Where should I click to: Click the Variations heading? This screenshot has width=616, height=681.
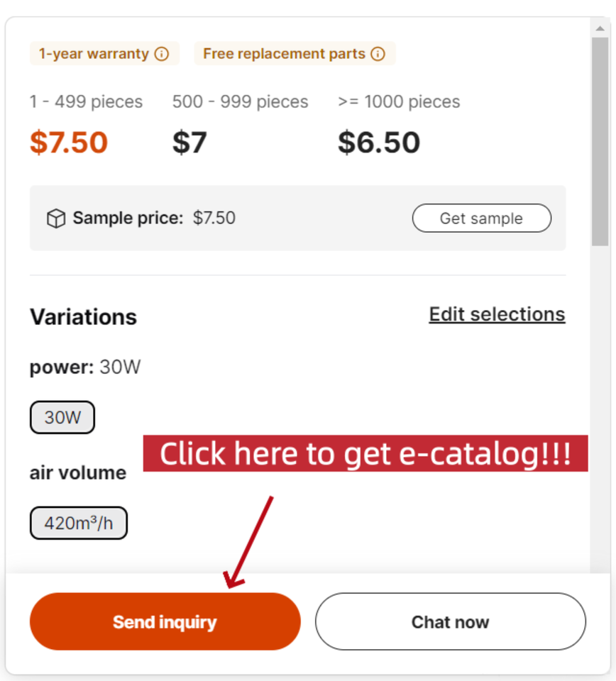pos(83,317)
